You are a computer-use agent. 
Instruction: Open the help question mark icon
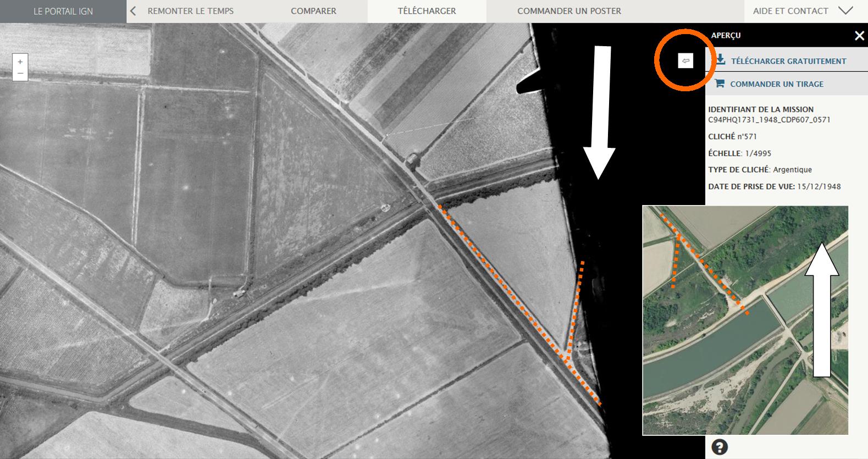point(720,447)
